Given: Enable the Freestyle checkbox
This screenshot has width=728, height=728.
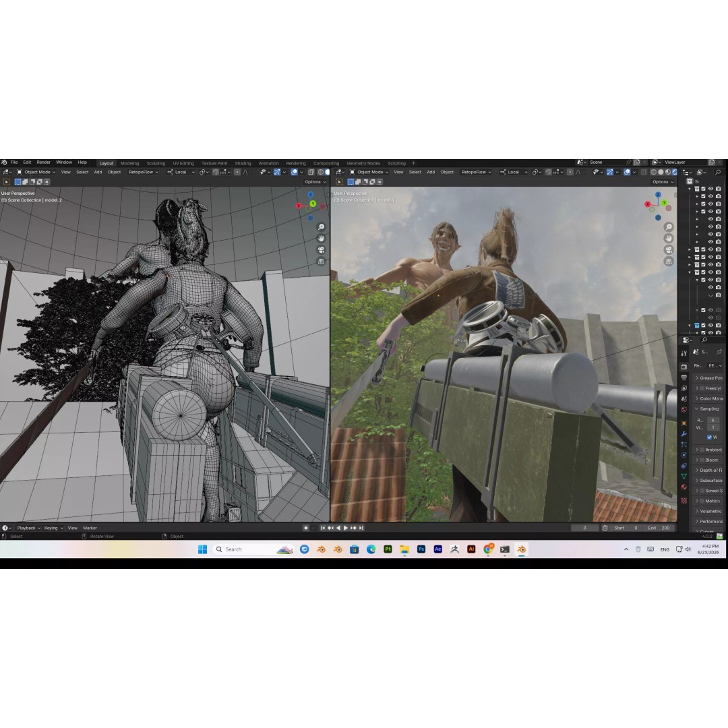Looking at the screenshot, I should (702, 388).
